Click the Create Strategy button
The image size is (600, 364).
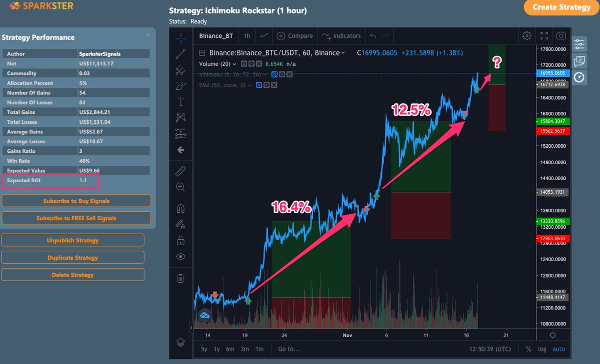pyautogui.click(x=561, y=7)
